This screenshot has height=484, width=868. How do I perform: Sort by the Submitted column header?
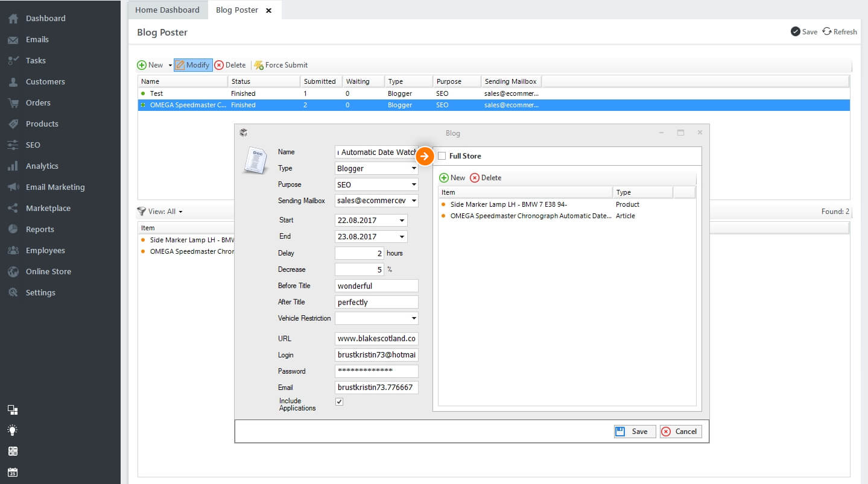[321, 81]
